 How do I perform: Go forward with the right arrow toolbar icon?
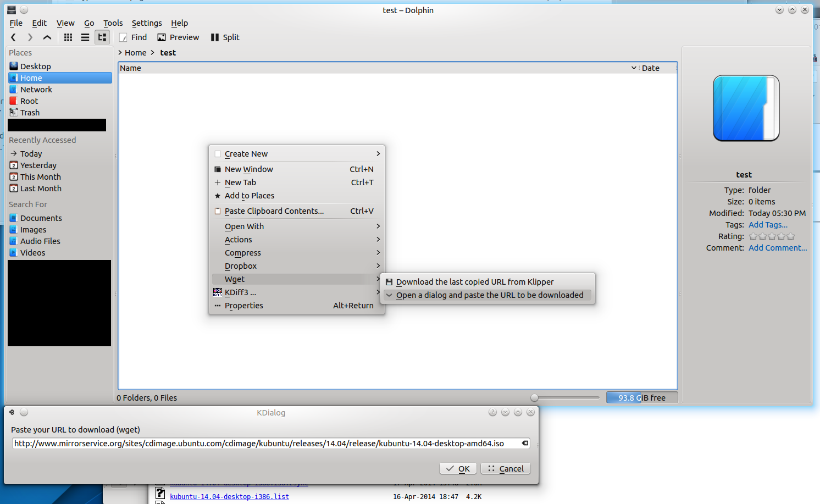tap(30, 37)
